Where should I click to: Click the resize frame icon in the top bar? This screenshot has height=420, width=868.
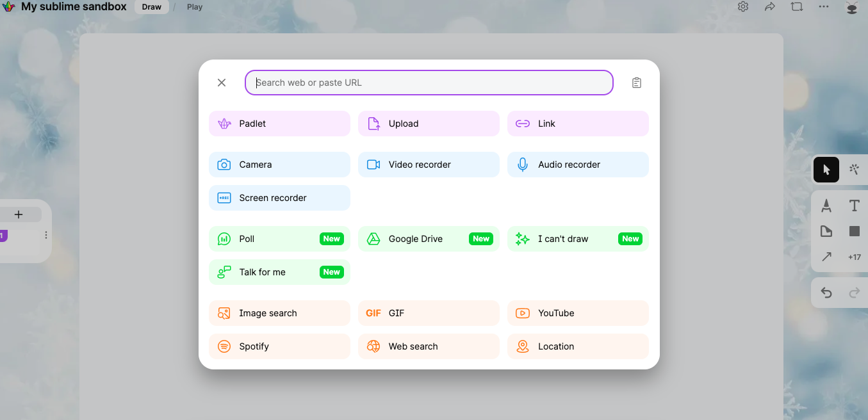[796, 6]
